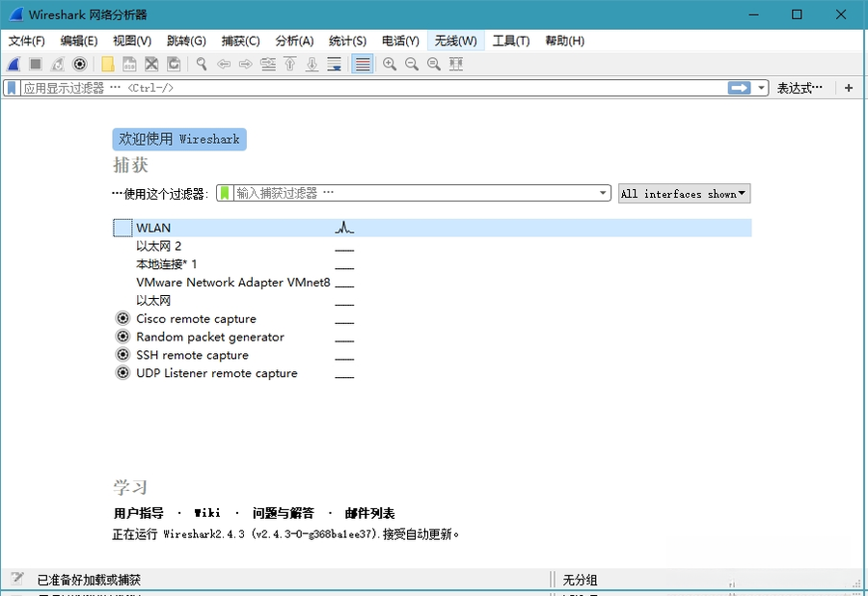Click the 欢迎使用 Wireshark banner button
This screenshot has height=596, width=868.
pyautogui.click(x=179, y=140)
